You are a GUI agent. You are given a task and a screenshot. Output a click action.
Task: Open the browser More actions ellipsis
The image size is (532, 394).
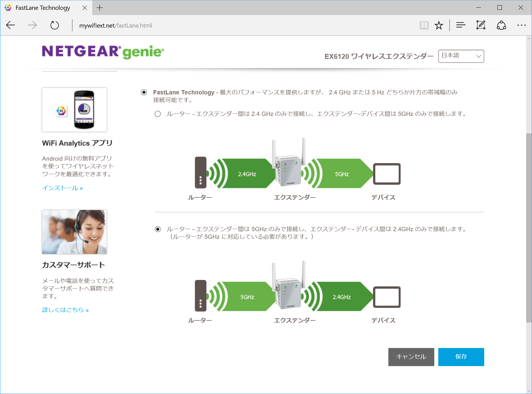pyautogui.click(x=521, y=25)
